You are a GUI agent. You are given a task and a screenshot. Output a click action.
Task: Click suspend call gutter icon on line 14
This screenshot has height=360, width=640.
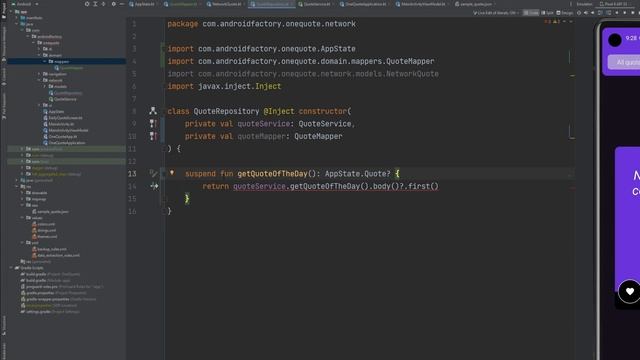point(154,186)
